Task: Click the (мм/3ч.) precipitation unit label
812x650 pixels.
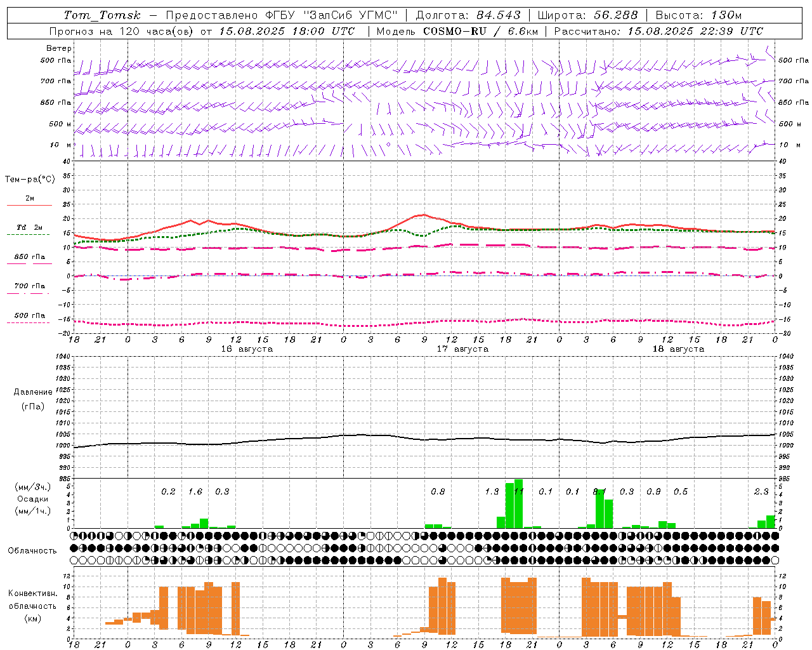Action: (x=32, y=487)
